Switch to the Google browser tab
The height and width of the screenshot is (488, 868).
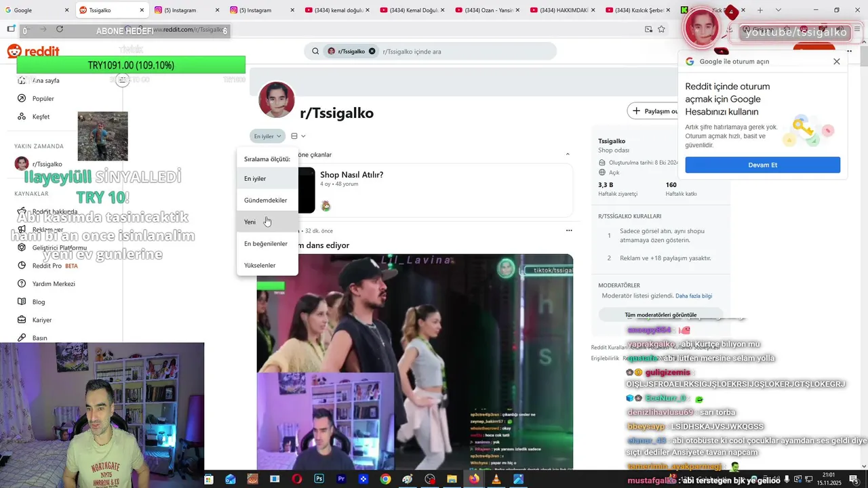37,10
